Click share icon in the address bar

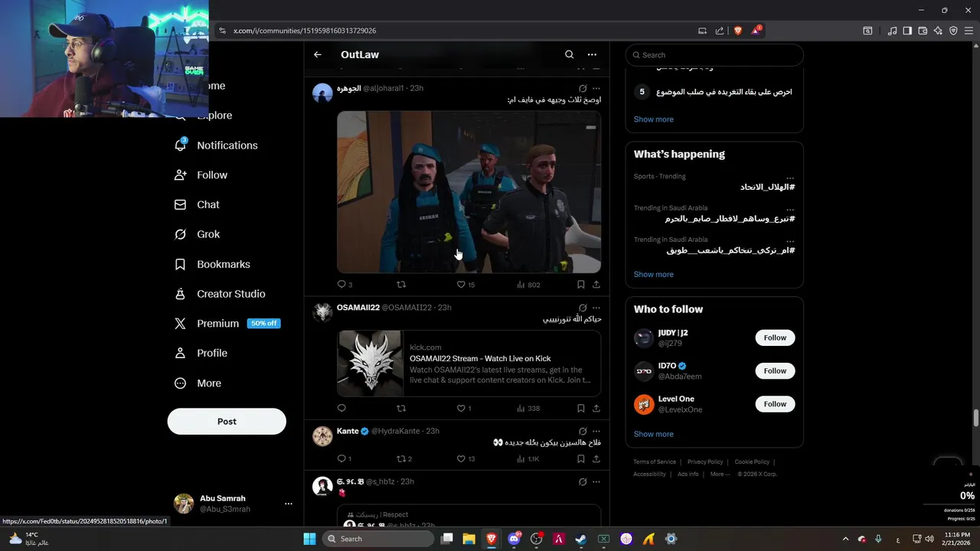[x=720, y=31]
